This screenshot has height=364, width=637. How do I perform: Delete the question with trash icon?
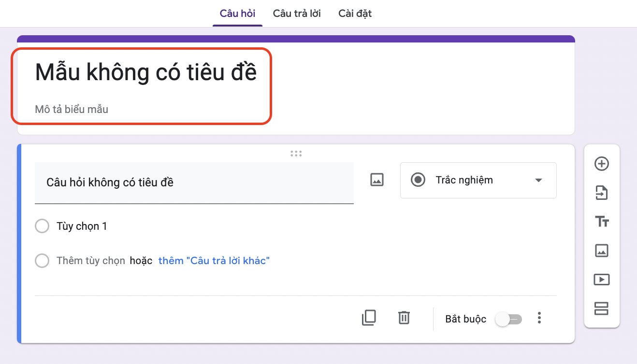(x=404, y=318)
